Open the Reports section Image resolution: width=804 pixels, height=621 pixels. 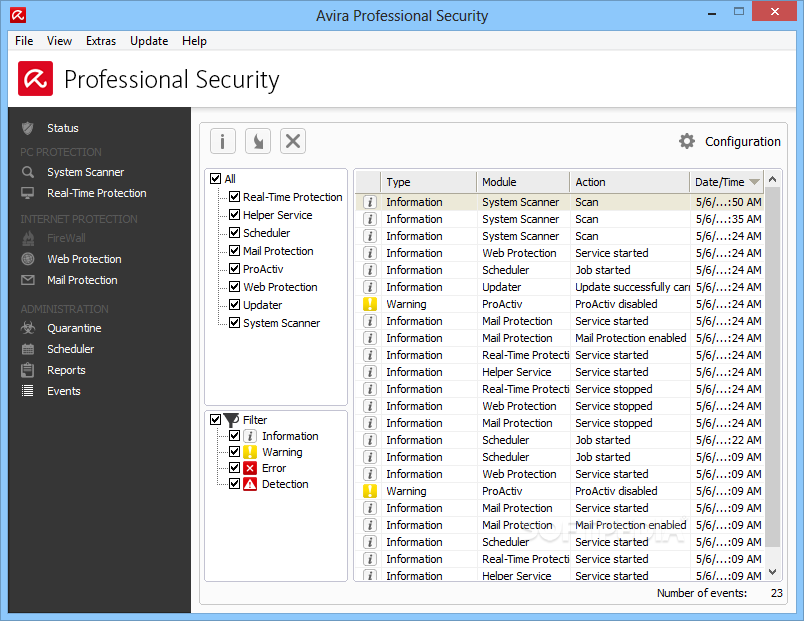66,370
